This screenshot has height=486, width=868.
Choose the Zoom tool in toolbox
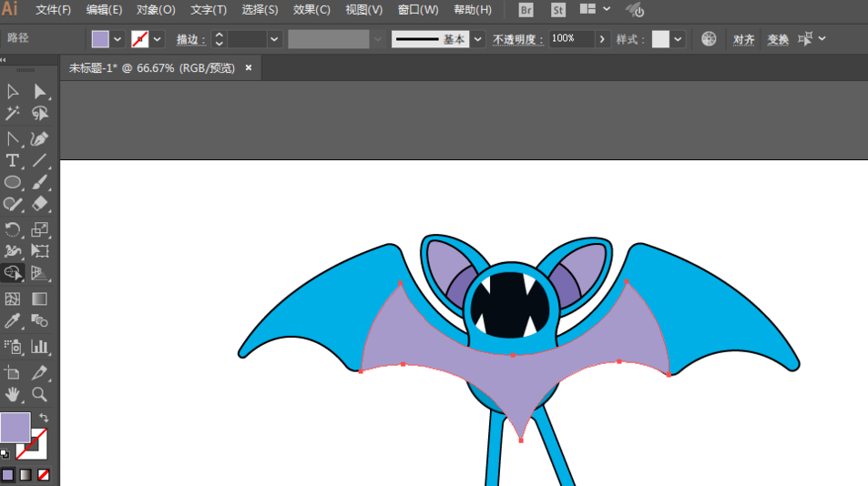tap(40, 394)
